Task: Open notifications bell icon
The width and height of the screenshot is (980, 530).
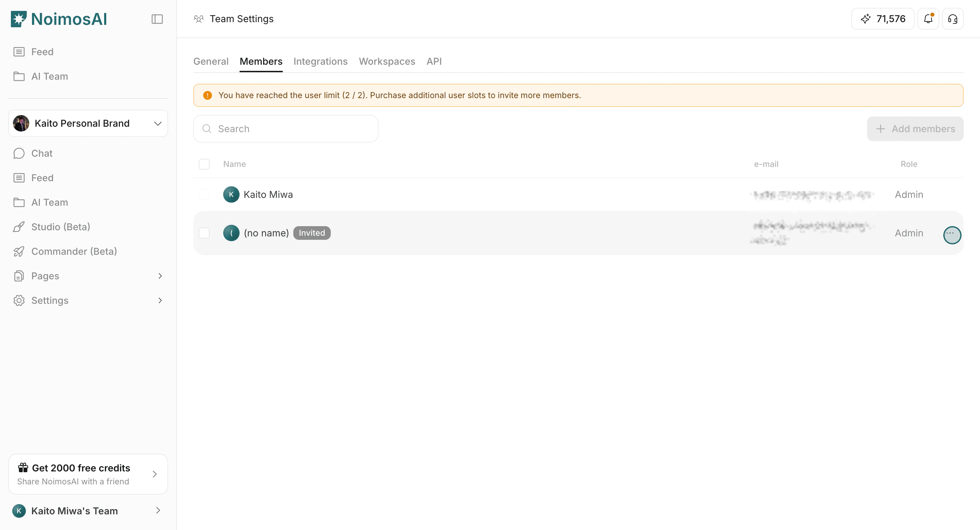Action: tap(928, 19)
